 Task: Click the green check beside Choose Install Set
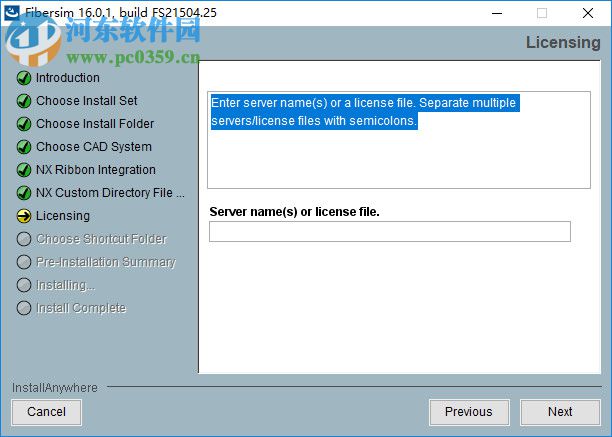tap(24, 101)
